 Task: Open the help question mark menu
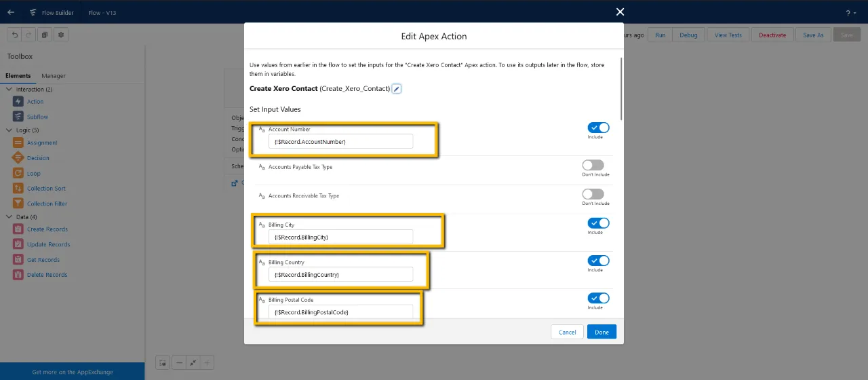click(x=851, y=13)
